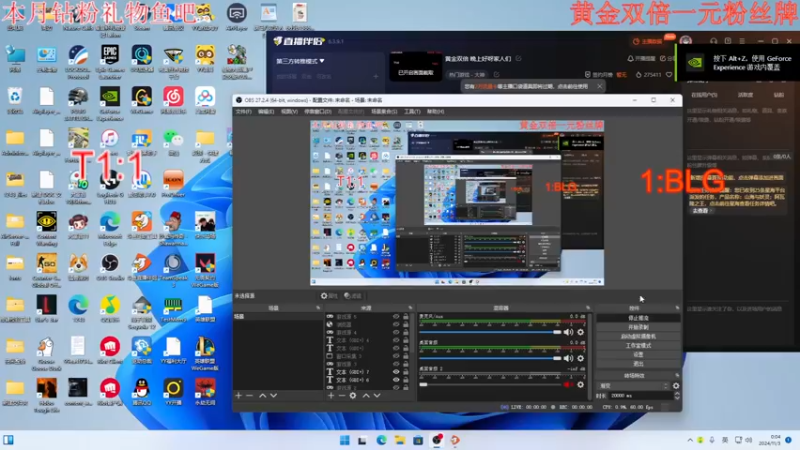Click 开始录制 button in OBS controls
This screenshot has width=800, height=450.
[638, 327]
